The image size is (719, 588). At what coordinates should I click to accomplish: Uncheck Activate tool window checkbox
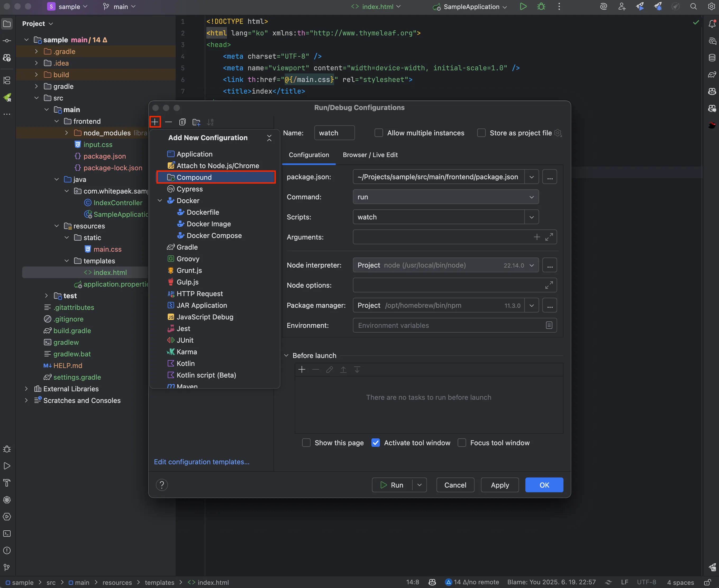pos(375,443)
